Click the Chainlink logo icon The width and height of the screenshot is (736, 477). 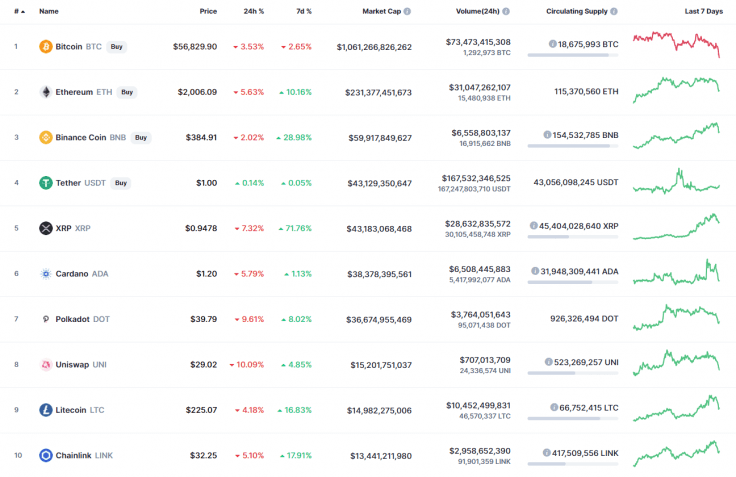click(45, 455)
